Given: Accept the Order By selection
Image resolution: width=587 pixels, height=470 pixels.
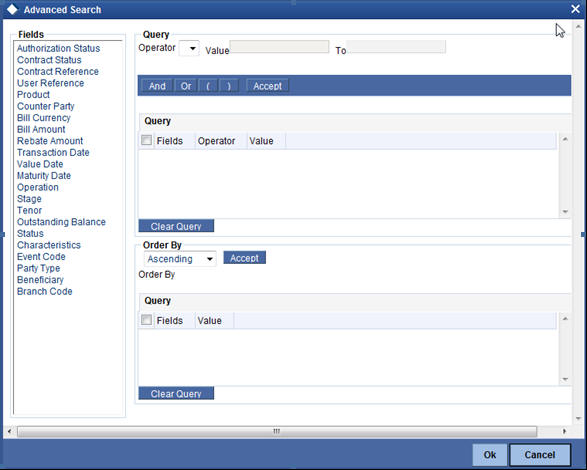Looking at the screenshot, I should coord(244,258).
